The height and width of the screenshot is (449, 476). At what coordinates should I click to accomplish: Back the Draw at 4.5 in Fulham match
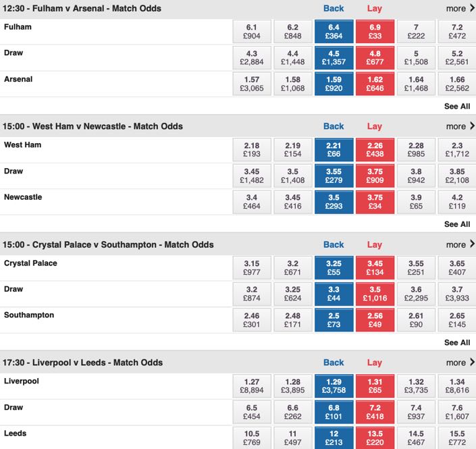coord(334,57)
